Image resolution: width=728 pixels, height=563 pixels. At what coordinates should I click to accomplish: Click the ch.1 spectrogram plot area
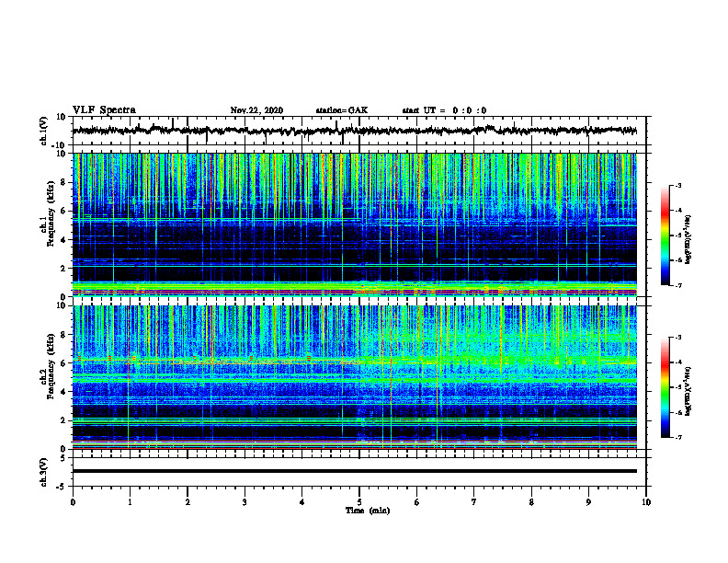coord(355,224)
